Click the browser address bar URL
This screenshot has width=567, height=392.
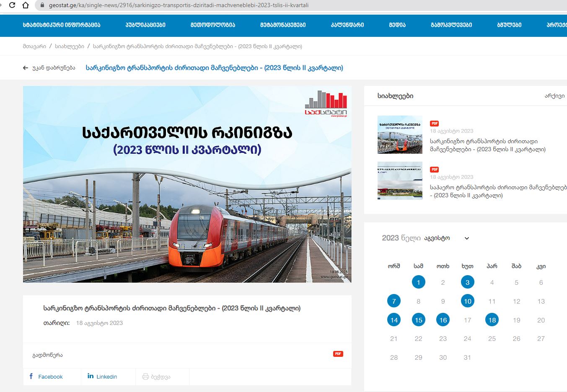click(x=179, y=5)
